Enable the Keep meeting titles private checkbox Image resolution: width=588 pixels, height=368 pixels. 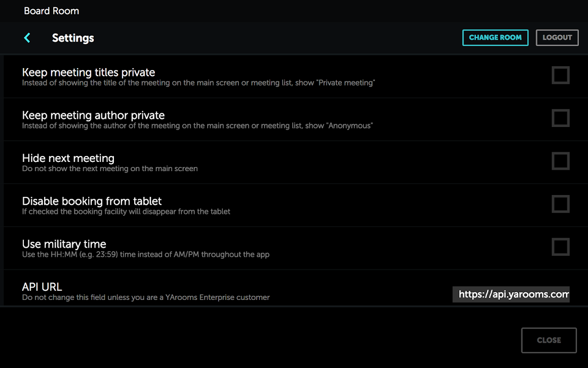tap(560, 75)
